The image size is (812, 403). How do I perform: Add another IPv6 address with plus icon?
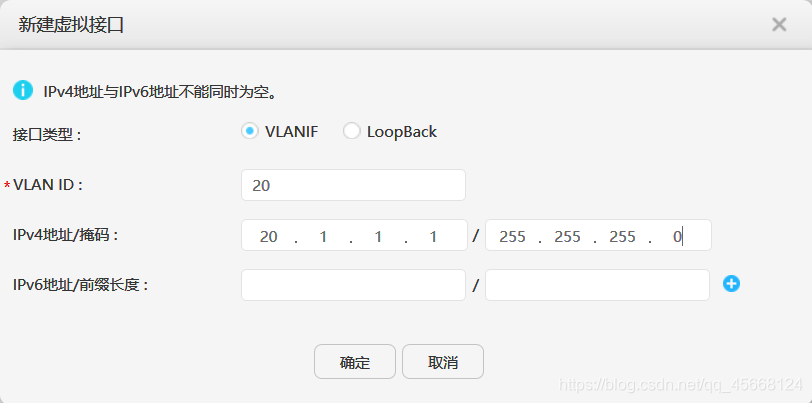click(731, 283)
